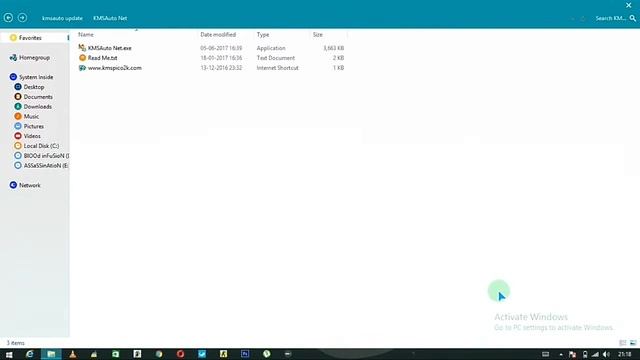
Task: Click the Text Document type cell
Action: 276,58
